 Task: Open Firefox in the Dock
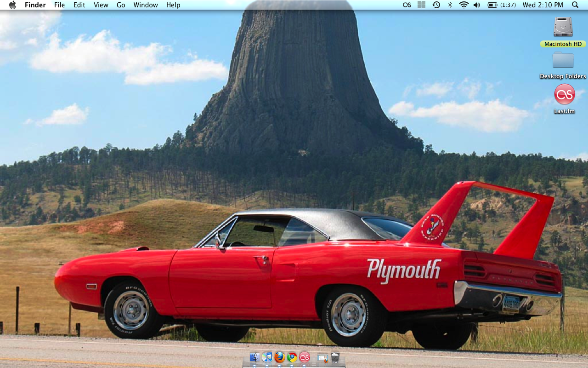[x=280, y=357]
